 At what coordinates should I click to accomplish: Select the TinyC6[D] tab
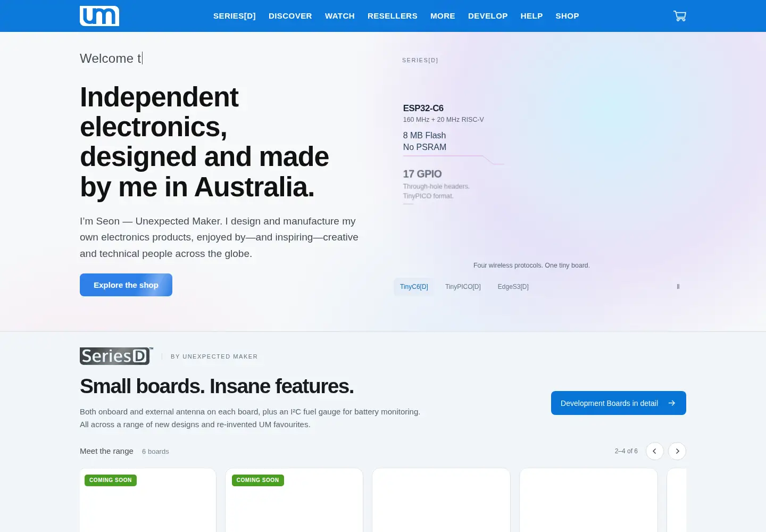414,287
